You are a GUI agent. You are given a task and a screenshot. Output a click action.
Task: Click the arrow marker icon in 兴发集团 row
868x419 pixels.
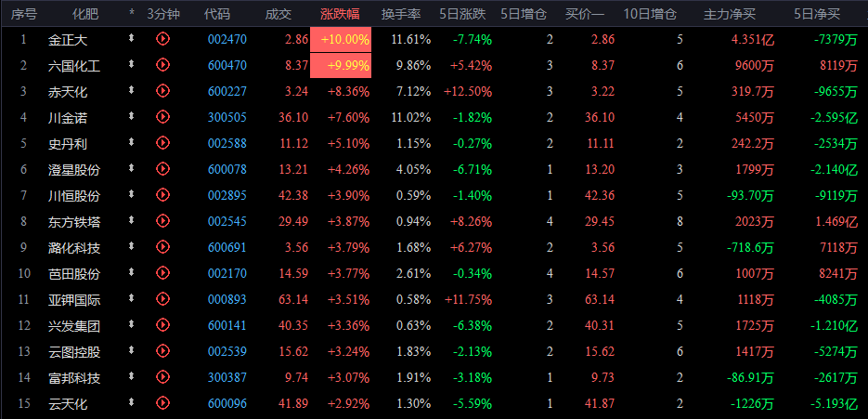[x=131, y=326]
